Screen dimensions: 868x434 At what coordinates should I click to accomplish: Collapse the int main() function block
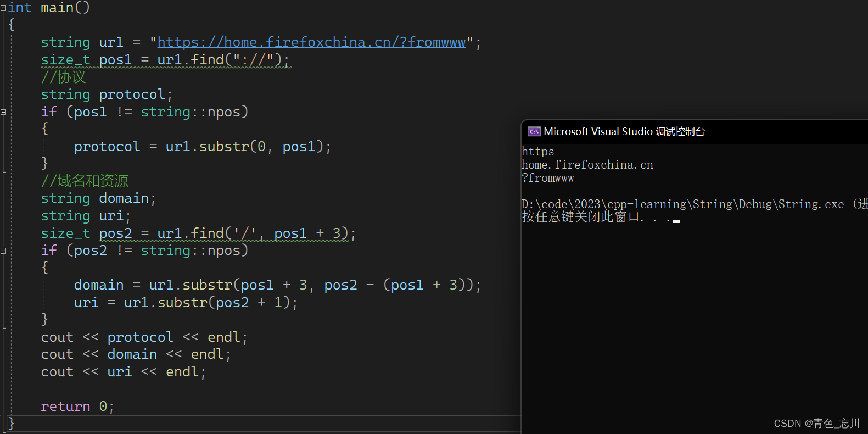pos(3,8)
